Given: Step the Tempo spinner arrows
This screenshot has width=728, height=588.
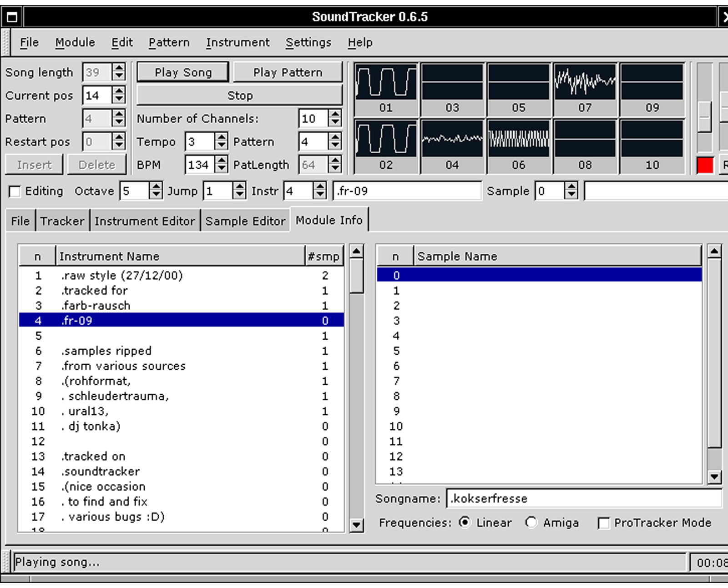Looking at the screenshot, I should [222, 141].
